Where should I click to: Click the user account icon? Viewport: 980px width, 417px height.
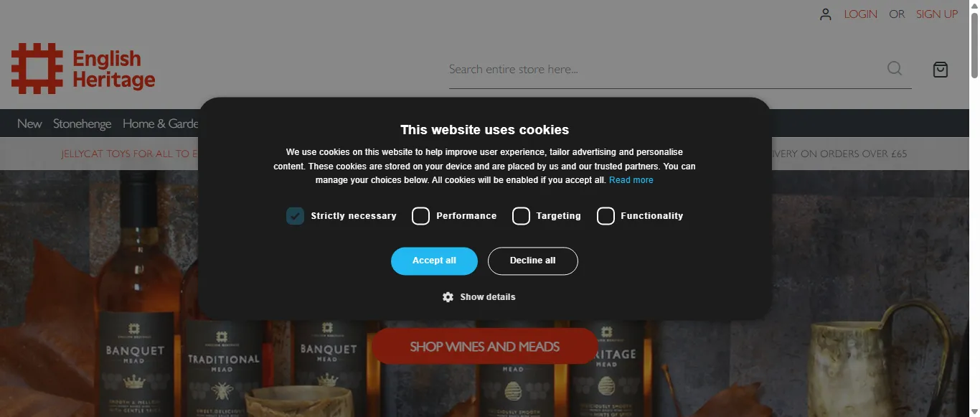826,14
